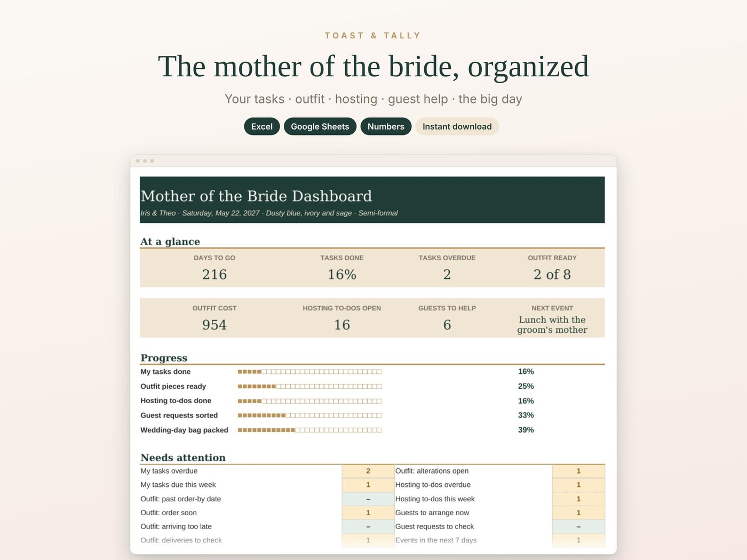The width and height of the screenshot is (747, 560).
Task: Click the Hosting to-dos done progress bar
Action: click(310, 401)
